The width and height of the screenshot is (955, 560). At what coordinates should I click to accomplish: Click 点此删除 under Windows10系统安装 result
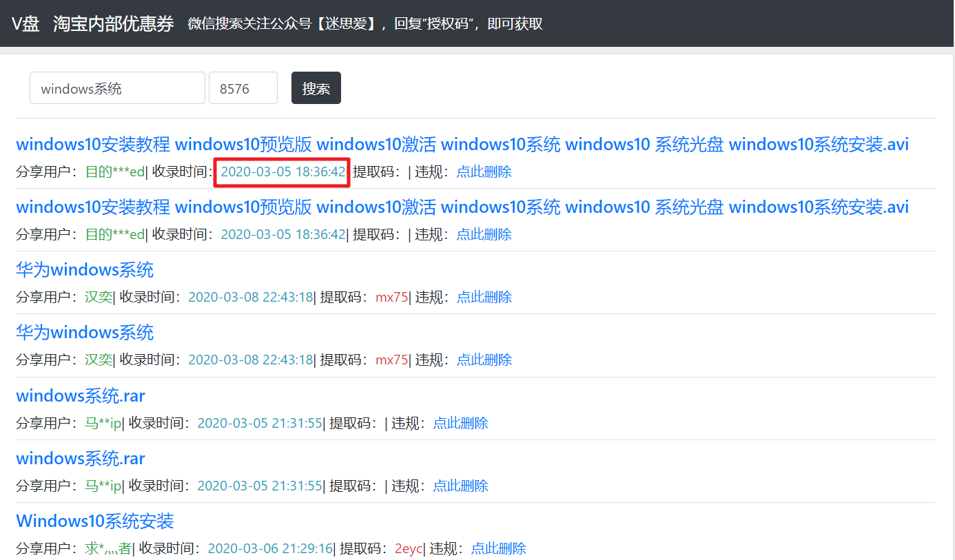coord(498,548)
